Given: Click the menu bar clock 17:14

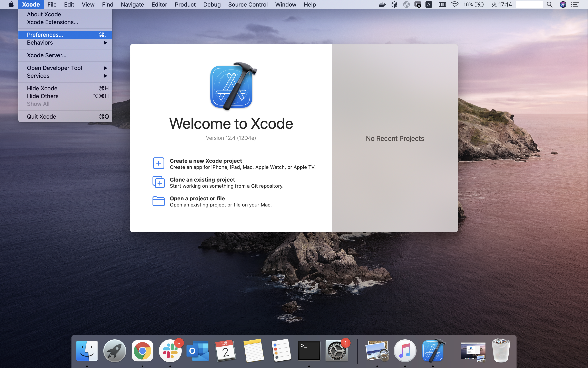Looking at the screenshot, I should (502, 4).
